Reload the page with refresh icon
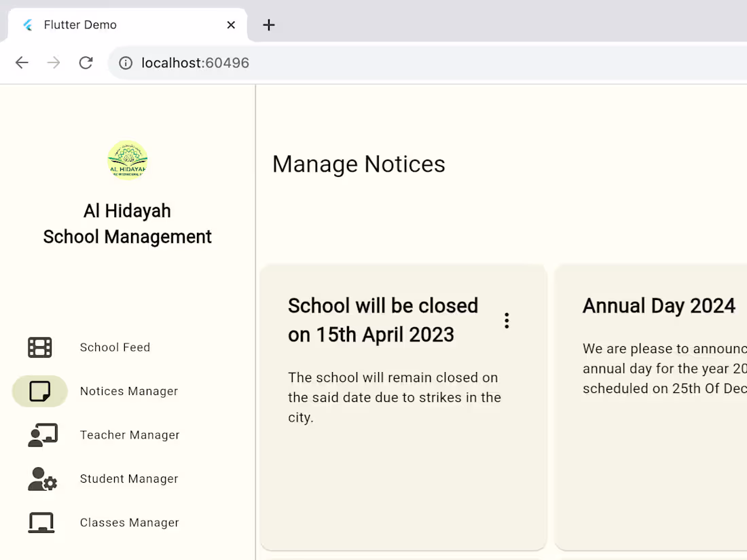 click(86, 63)
